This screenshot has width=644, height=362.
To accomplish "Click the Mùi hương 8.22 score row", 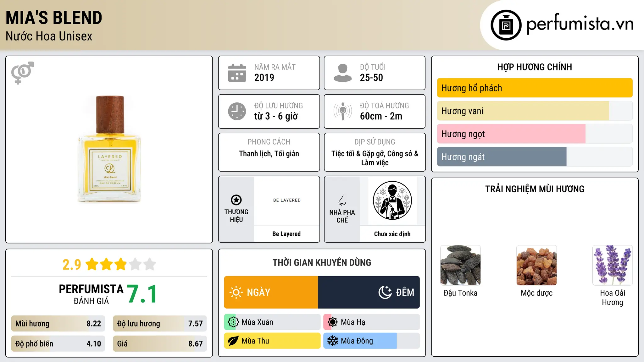I will coord(58,324).
